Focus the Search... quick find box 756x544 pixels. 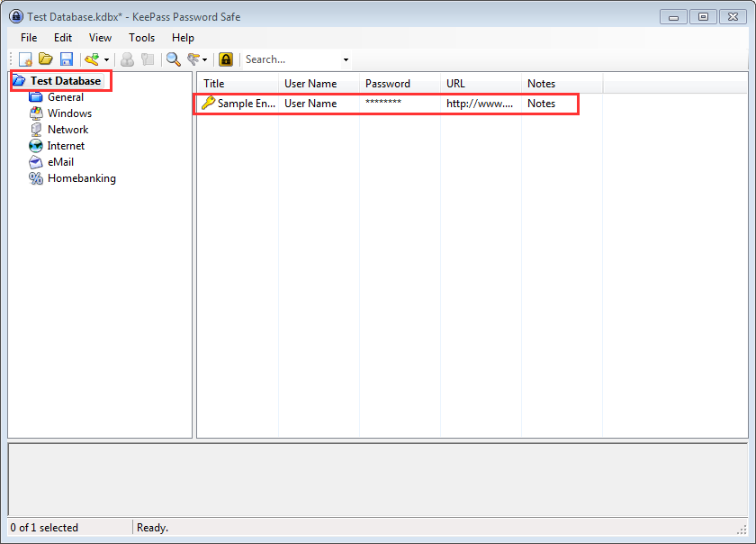[x=292, y=59]
